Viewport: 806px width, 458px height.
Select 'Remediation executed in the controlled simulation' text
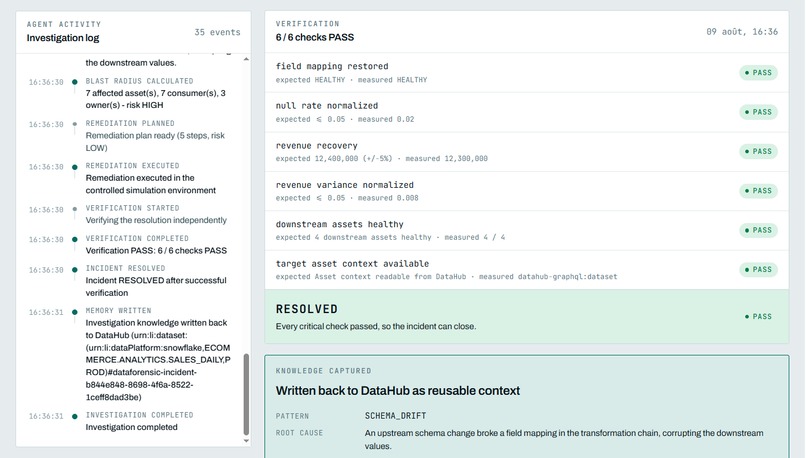tap(151, 184)
